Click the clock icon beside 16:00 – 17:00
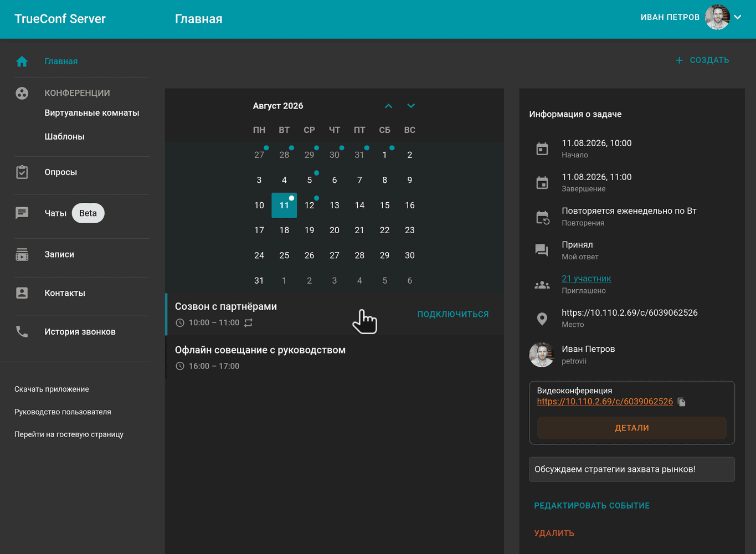 [180, 366]
